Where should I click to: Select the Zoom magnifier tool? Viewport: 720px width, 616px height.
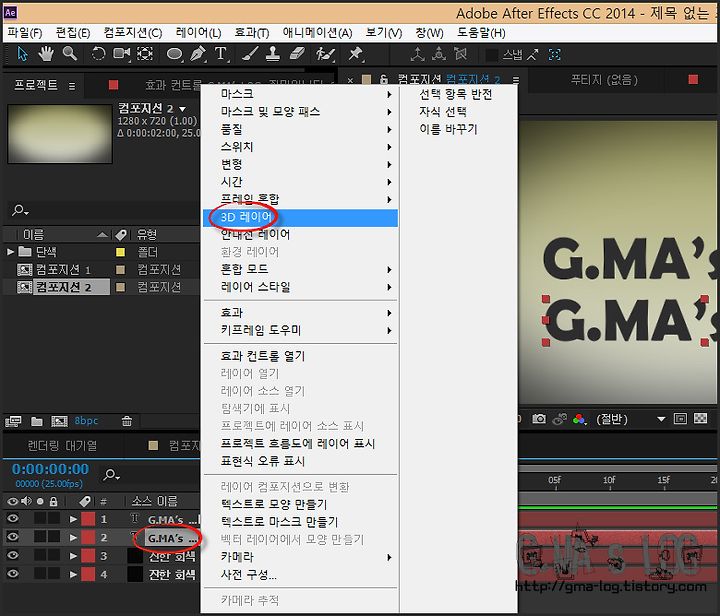pyautogui.click(x=70, y=54)
